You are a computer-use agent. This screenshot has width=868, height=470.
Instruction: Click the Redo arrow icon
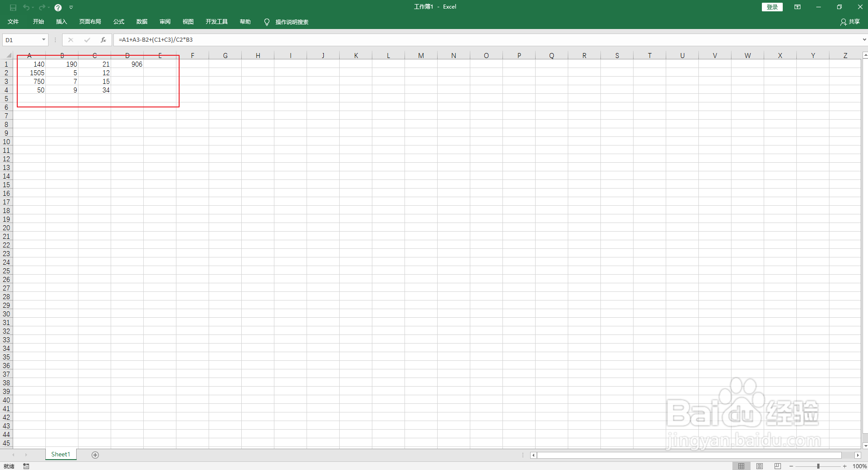coord(42,7)
